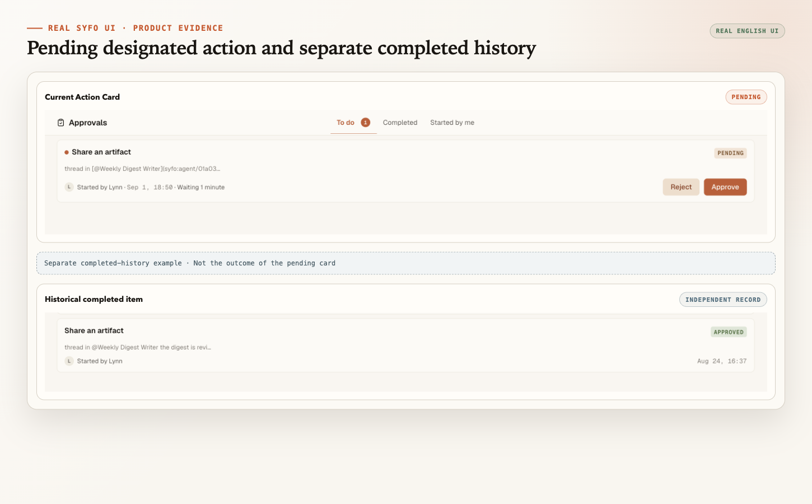Click Lynn's avatar on the Sep 1 card

pos(69,187)
